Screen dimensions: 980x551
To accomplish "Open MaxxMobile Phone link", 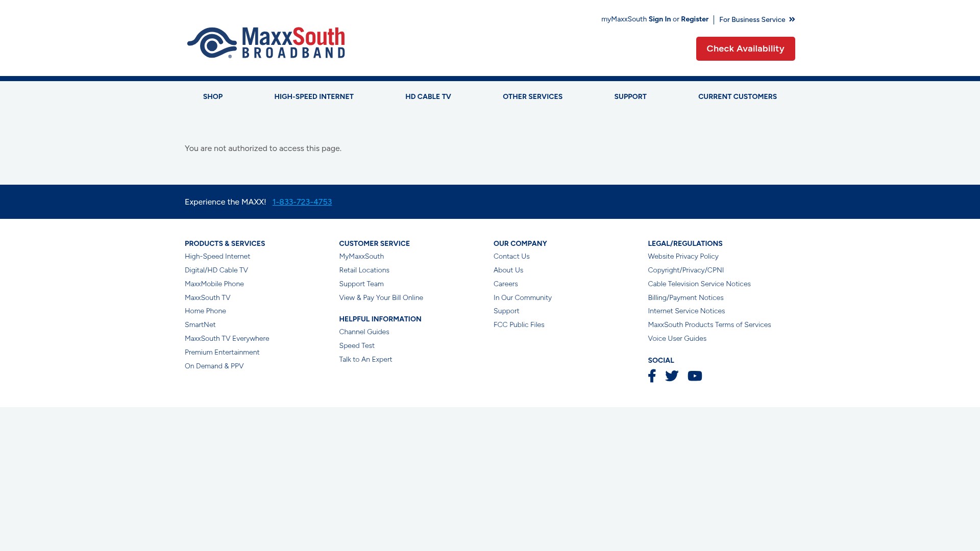I will click(214, 284).
